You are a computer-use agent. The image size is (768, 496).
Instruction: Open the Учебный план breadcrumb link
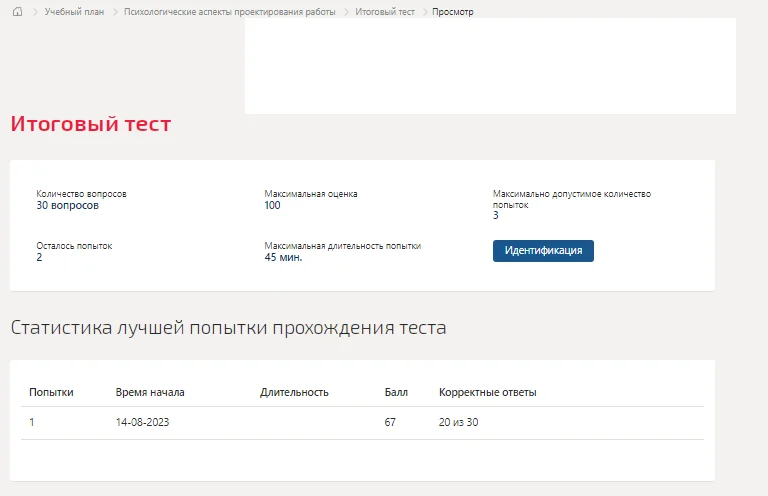tap(74, 12)
